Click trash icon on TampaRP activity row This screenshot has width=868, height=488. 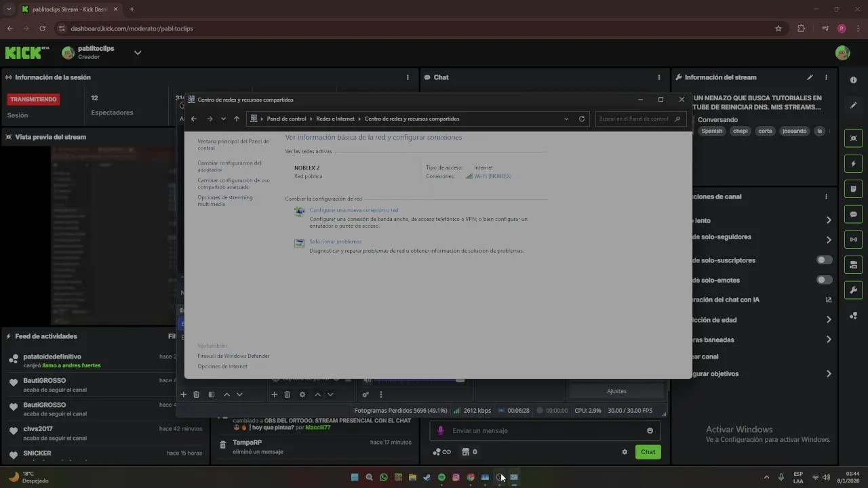tap(222, 445)
